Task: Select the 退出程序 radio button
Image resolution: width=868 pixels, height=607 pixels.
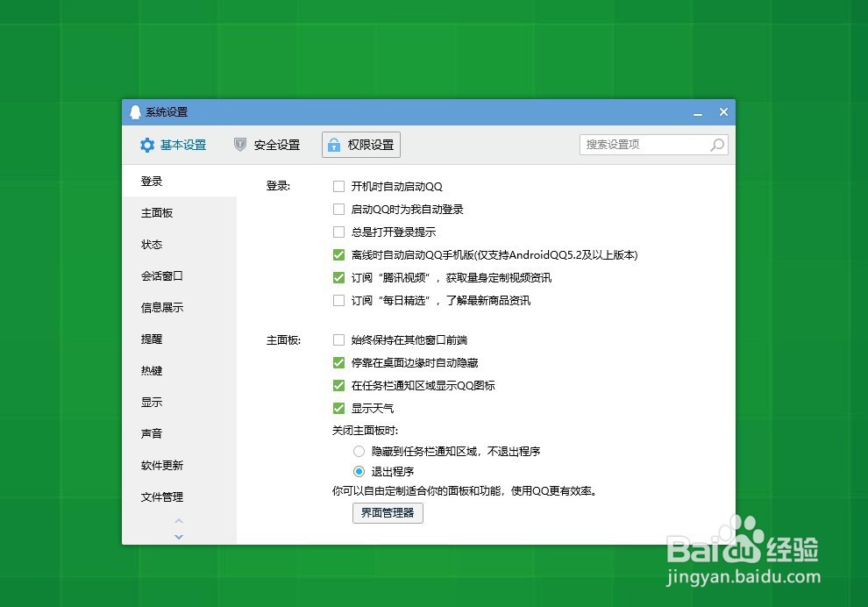Action: tap(359, 471)
